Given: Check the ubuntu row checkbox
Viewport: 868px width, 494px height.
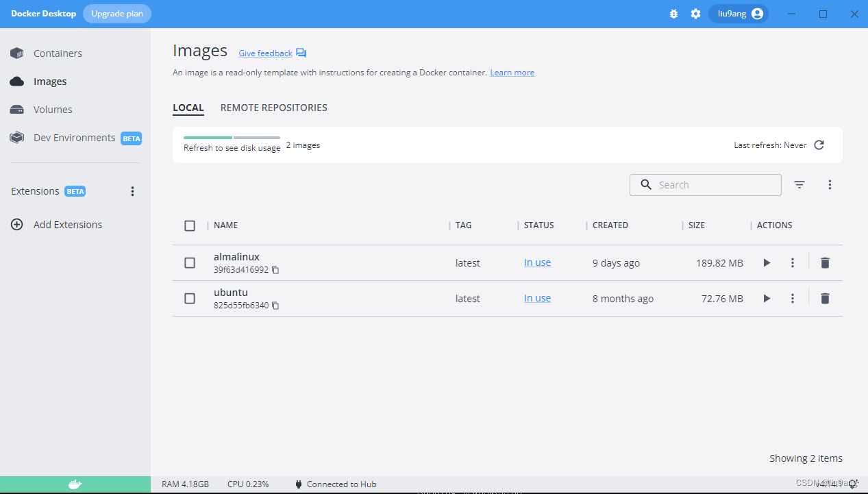Looking at the screenshot, I should pos(190,299).
